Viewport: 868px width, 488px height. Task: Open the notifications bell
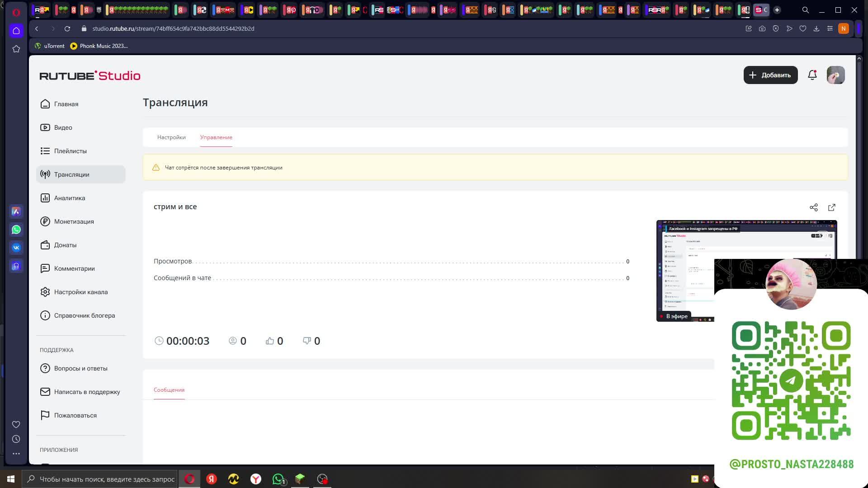812,75
